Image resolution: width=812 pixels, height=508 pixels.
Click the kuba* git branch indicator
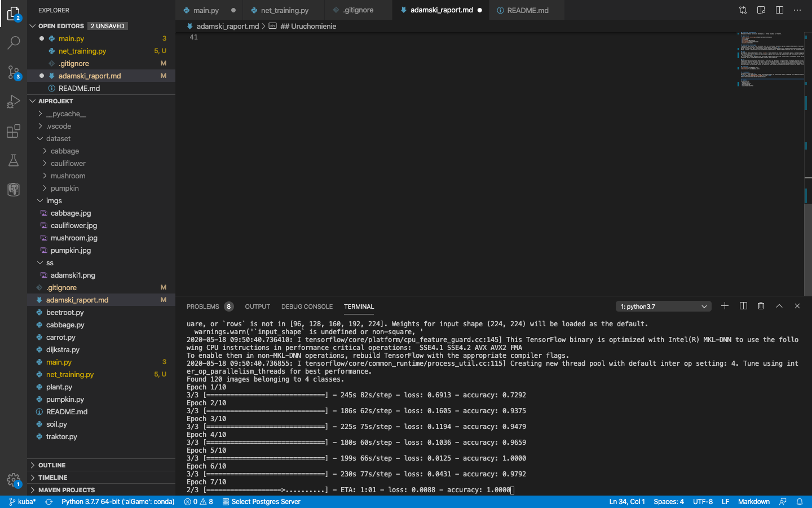click(23, 502)
